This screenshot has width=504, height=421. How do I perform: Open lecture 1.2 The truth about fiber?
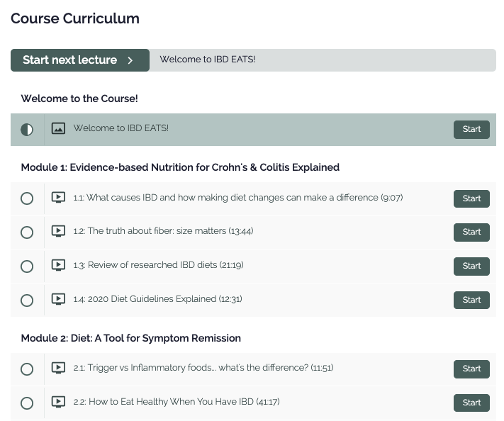(x=163, y=231)
